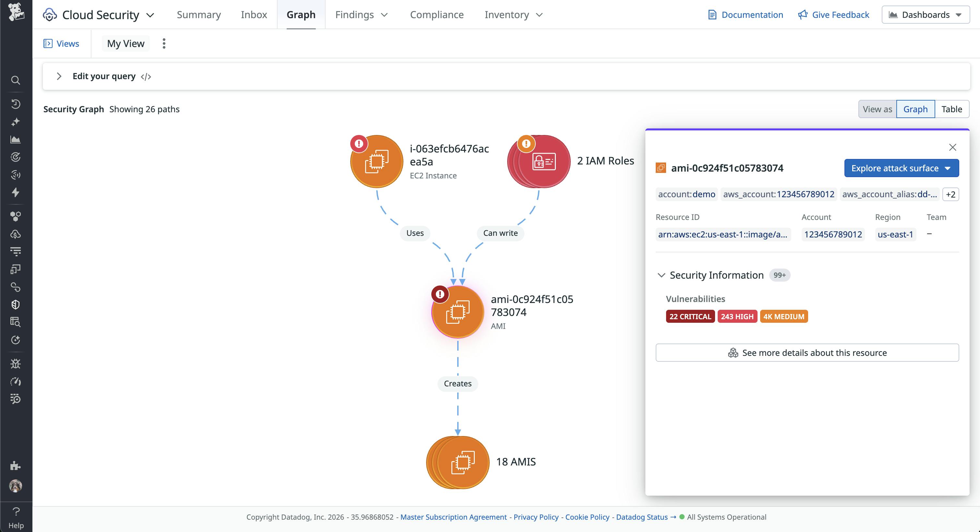Screen dimensions: 980x532
Task: Select the i-063efcb6476acea5a EC2 Instance node
Action: coord(376,161)
